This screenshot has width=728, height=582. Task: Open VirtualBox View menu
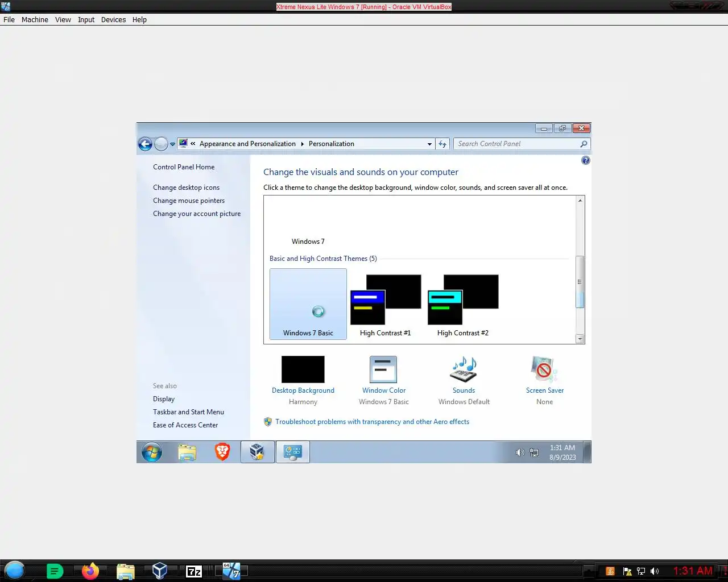coord(63,19)
